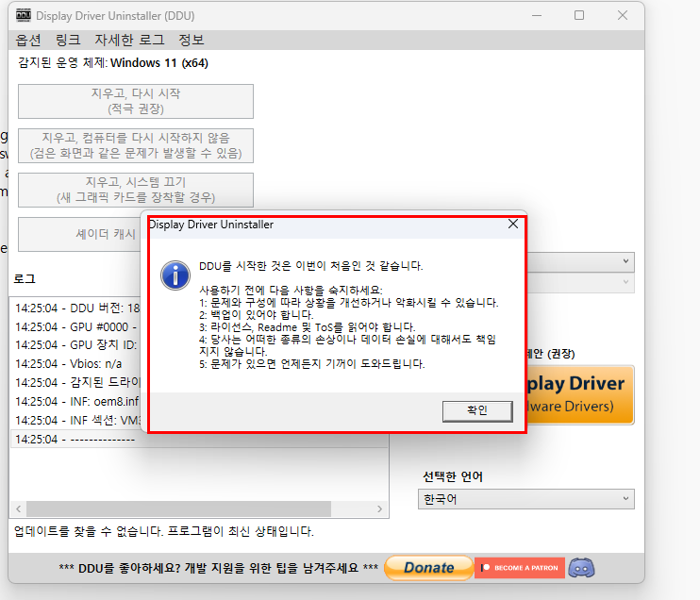Expand the device type dropdown arrow
The width and height of the screenshot is (700, 600).
coord(625,261)
